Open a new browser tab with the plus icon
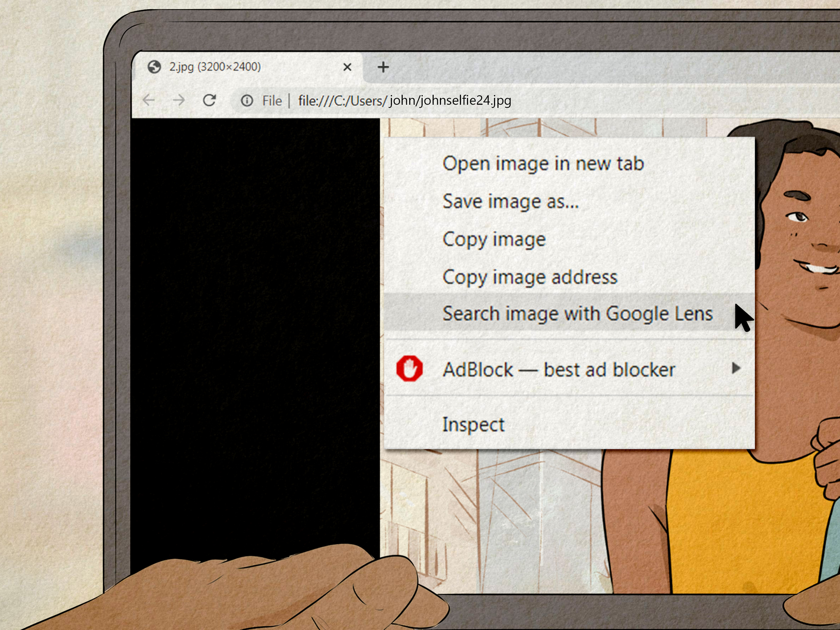840x630 pixels. 383,67
